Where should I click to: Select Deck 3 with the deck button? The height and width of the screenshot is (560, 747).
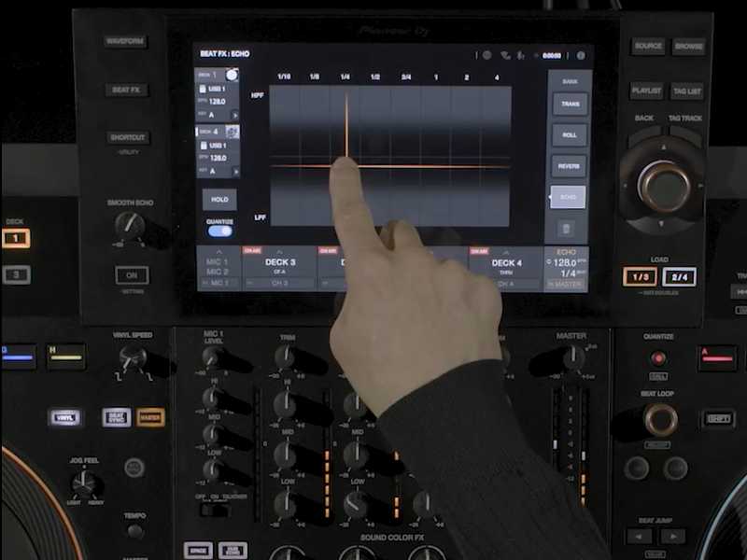(16, 274)
